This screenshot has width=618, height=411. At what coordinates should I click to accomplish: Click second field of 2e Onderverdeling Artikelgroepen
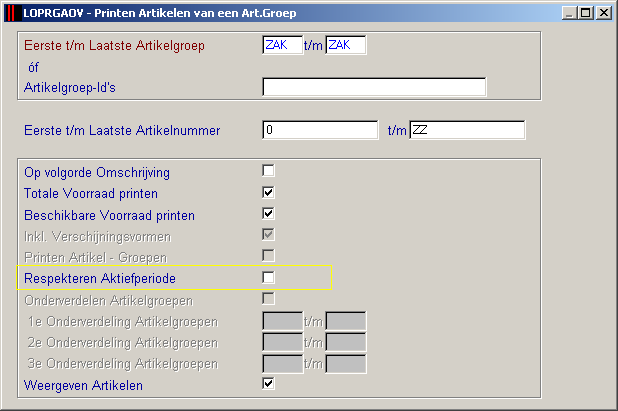346,342
